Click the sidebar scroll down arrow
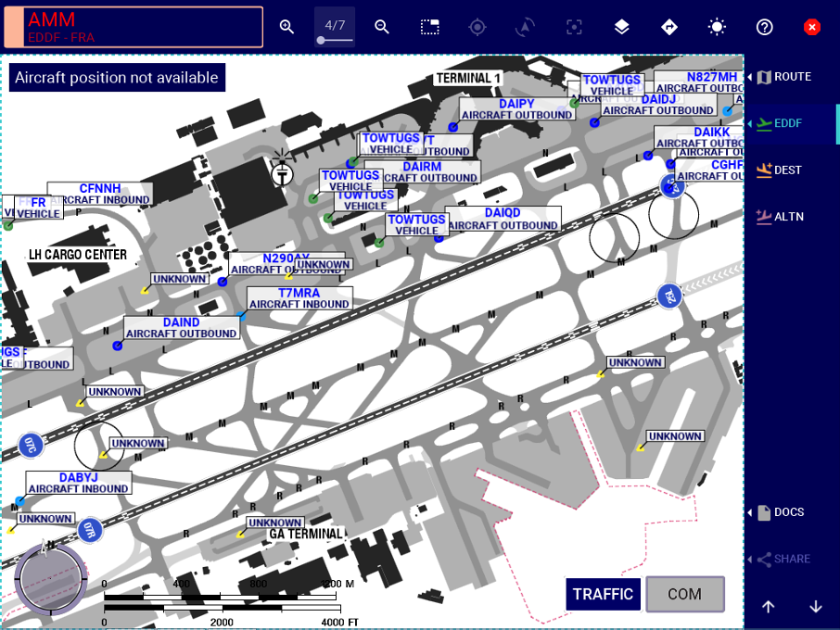 click(816, 607)
